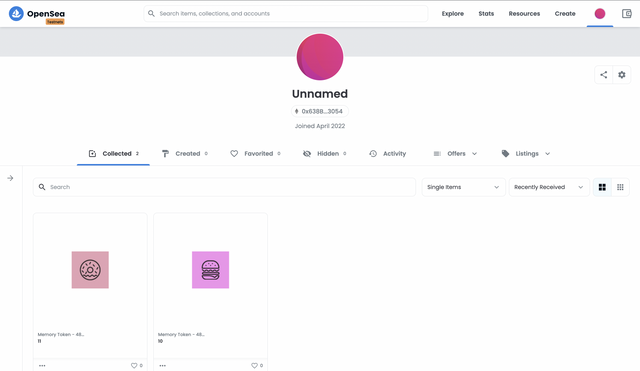Favorite the burger Memory Token
Image resolution: width=640 pixels, height=371 pixels.
(x=254, y=365)
